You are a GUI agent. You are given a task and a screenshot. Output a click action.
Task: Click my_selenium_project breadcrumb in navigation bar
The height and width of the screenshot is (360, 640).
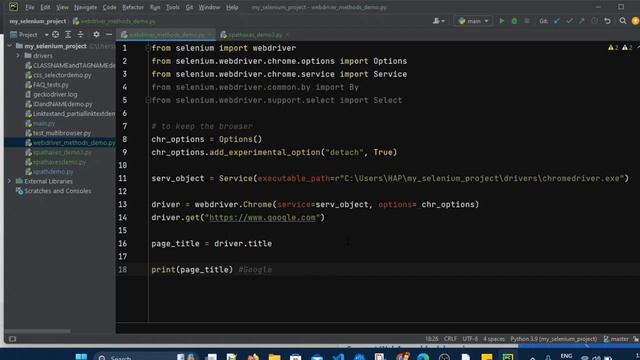(x=38, y=21)
